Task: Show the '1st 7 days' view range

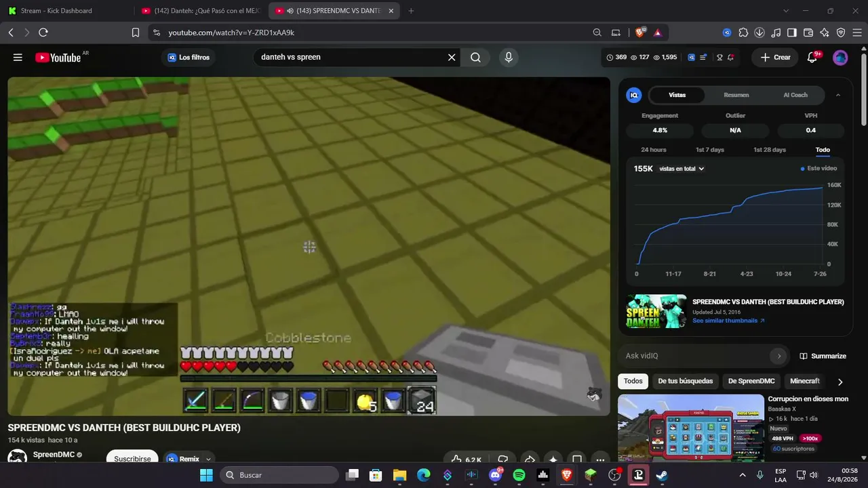Action: click(710, 150)
